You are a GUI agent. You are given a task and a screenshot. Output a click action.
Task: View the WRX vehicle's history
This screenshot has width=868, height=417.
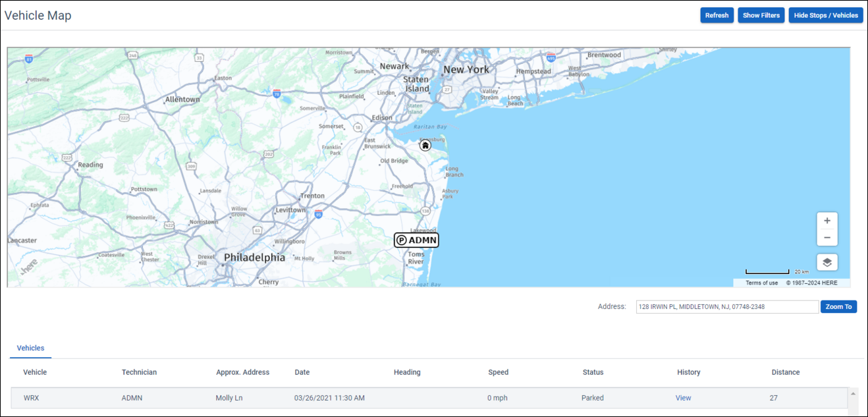pos(683,397)
